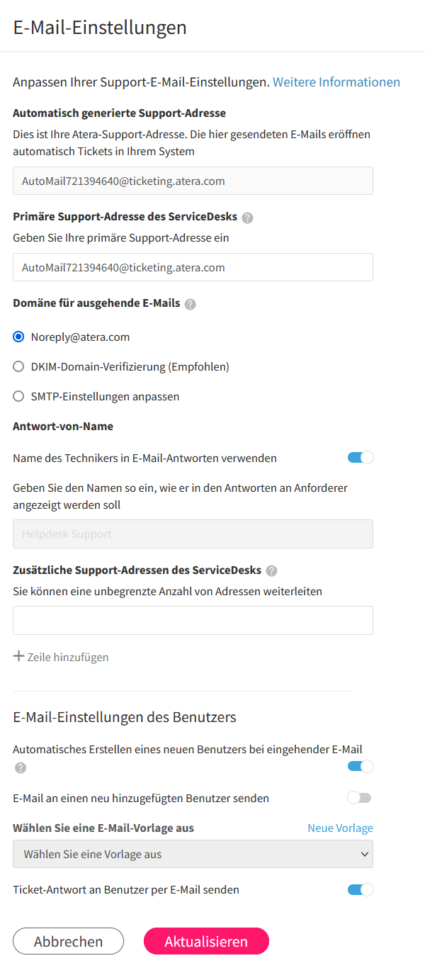This screenshot has height=980, width=425.
Task: Open help icon for Zusätzliche Support-Adressen
Action: click(x=271, y=570)
